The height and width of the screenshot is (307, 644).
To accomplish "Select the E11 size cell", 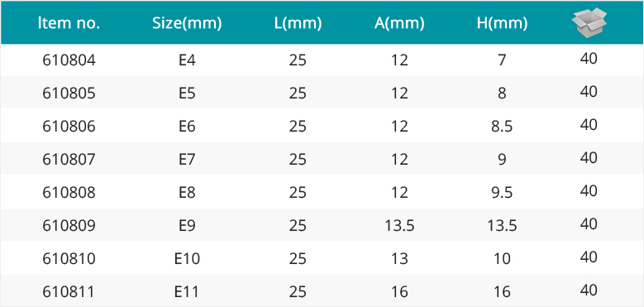I will pyautogui.click(x=187, y=292).
